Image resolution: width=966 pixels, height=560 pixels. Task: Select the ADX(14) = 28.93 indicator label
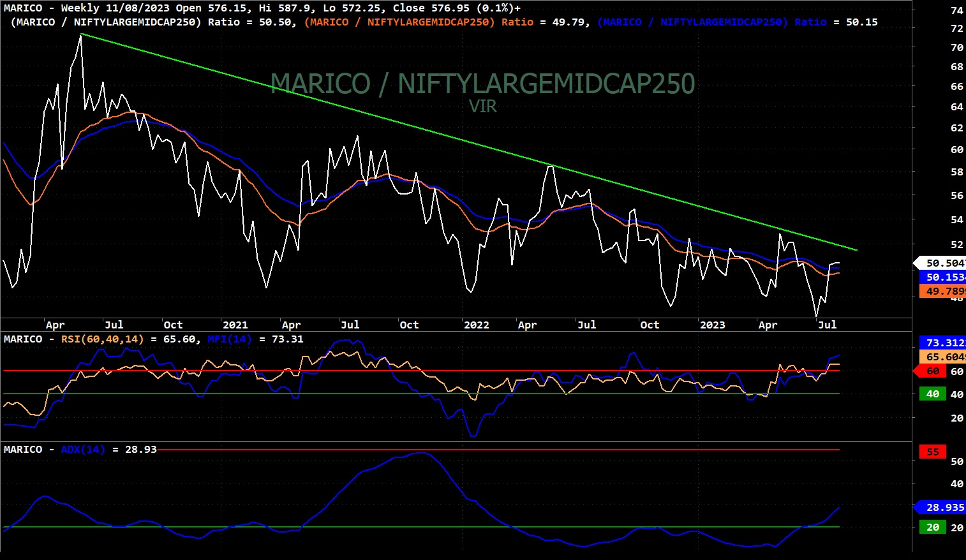tap(109, 450)
